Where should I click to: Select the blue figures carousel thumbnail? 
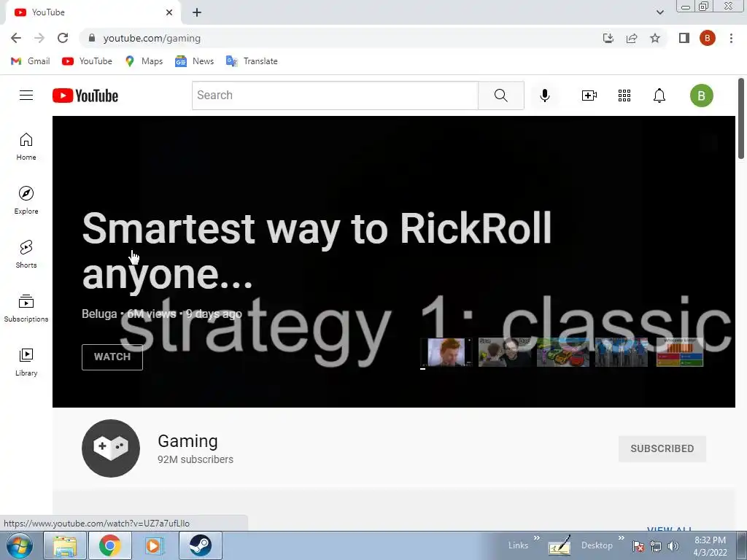[622, 352]
